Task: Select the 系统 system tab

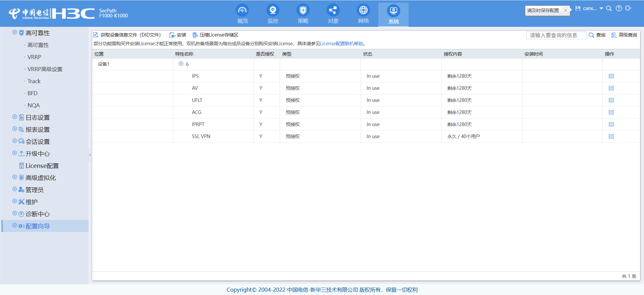Action: tap(393, 14)
